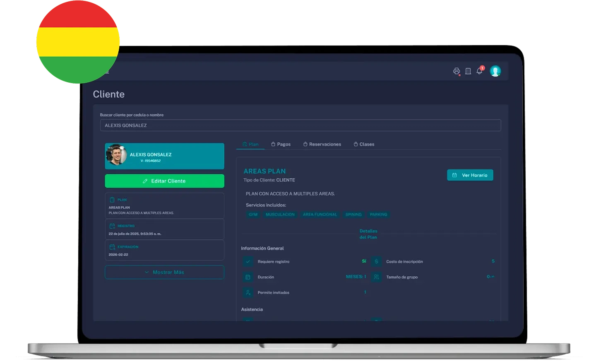596x364 pixels.
Task: Click the Ver Horario button
Action: coord(470,175)
